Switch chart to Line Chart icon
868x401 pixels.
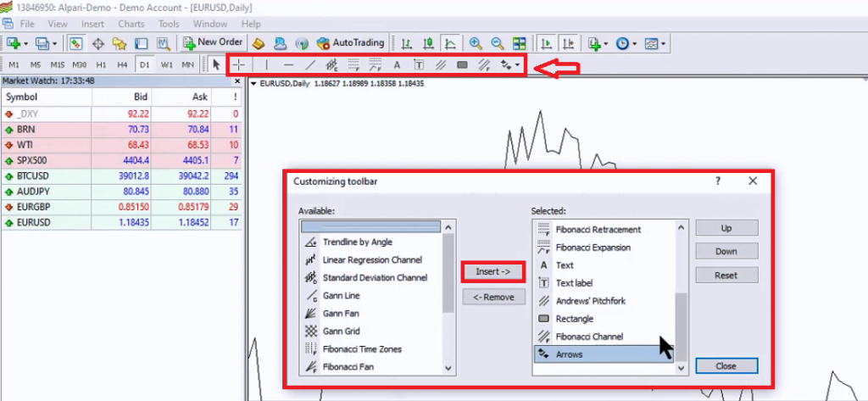click(x=451, y=43)
